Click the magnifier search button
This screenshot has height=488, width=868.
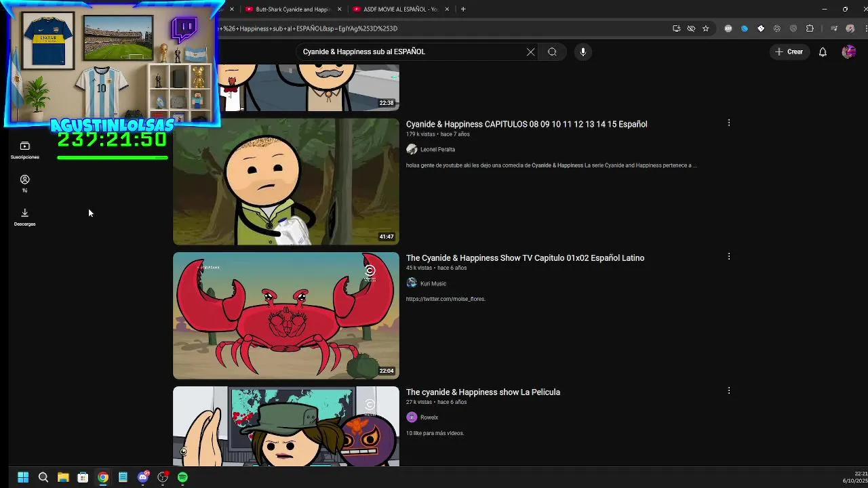[x=552, y=52]
